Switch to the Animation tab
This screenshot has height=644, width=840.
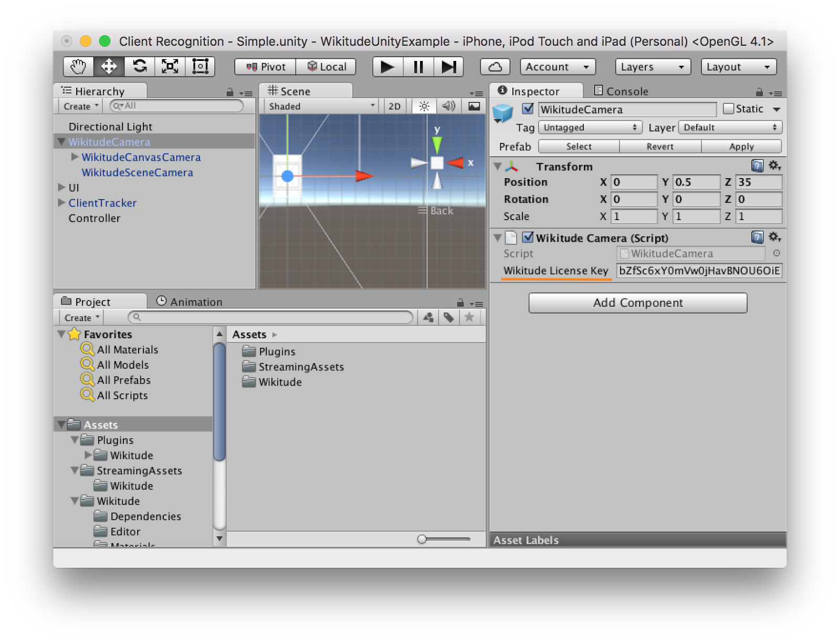click(x=190, y=302)
